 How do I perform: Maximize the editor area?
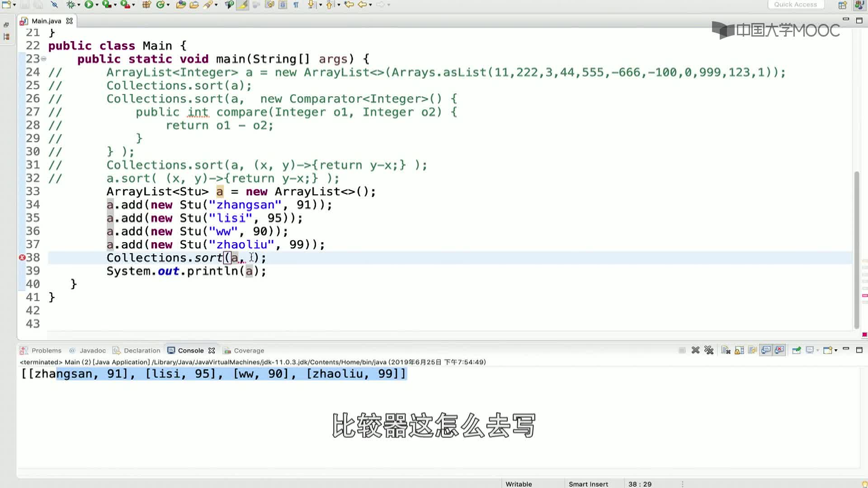[x=859, y=20]
